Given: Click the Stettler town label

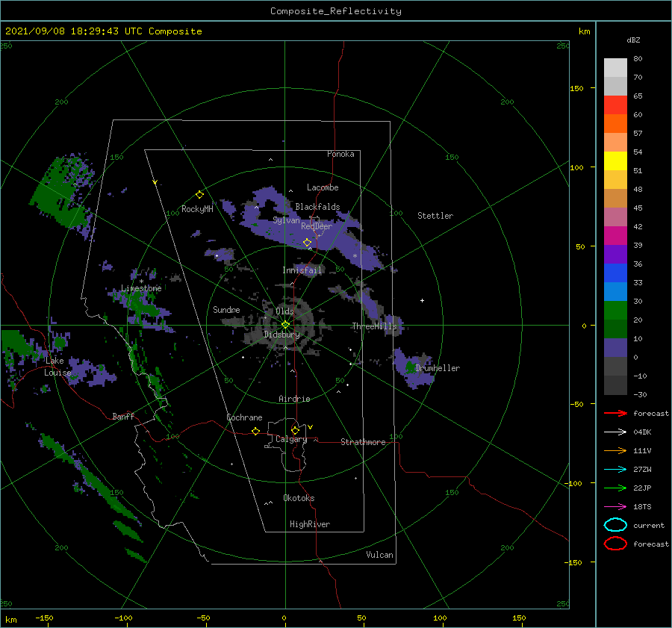Looking at the screenshot, I should pos(435,216).
